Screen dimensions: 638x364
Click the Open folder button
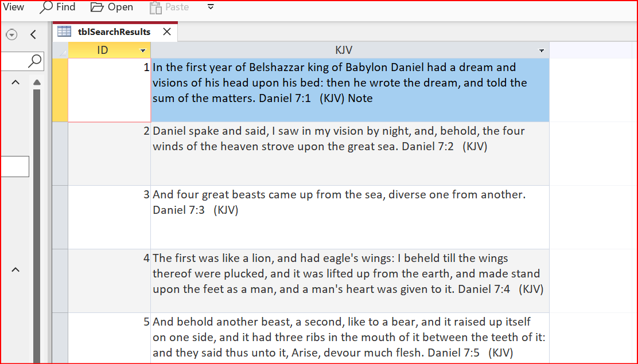[112, 7]
